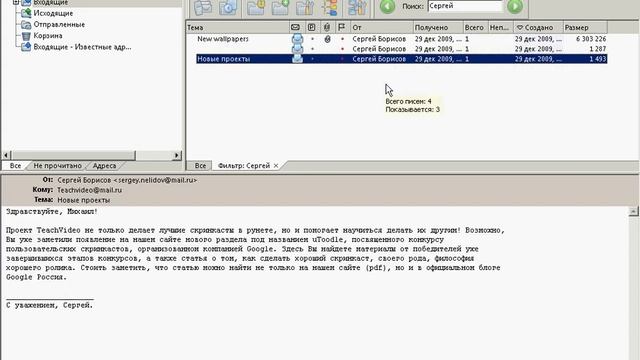Click the 6 303 226 size cell
This screenshot has width=640, height=360.
point(591,39)
